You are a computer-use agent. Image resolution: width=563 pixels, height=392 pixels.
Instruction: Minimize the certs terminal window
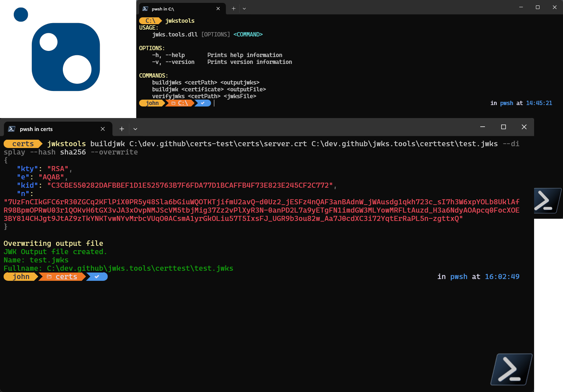coord(482,127)
